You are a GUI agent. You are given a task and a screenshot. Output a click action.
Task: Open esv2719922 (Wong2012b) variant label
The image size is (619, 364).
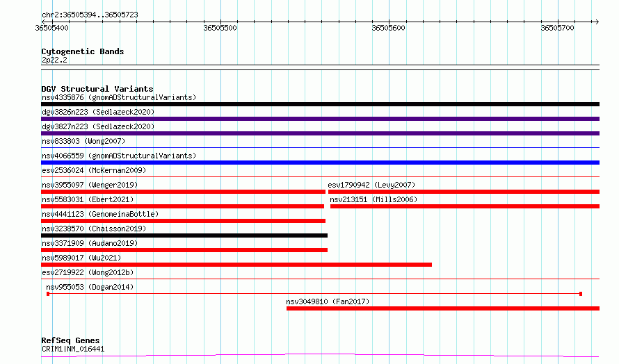(88, 272)
